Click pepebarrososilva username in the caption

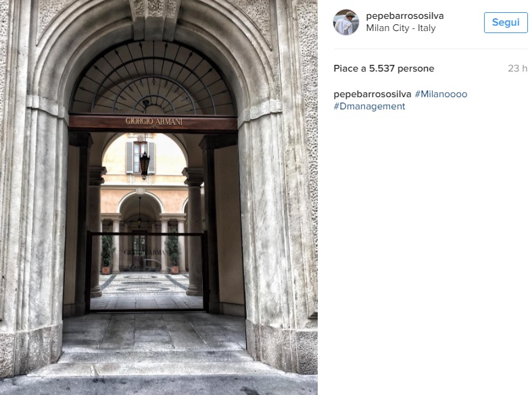point(372,94)
